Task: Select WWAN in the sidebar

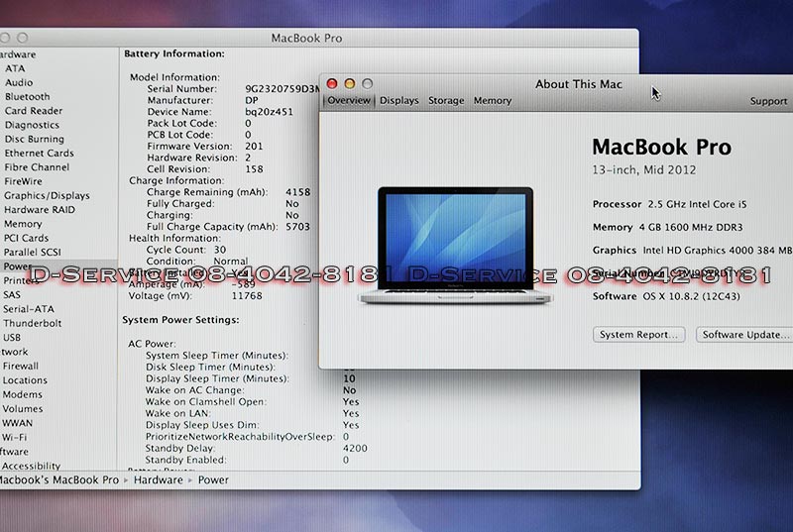Action: coord(17,423)
